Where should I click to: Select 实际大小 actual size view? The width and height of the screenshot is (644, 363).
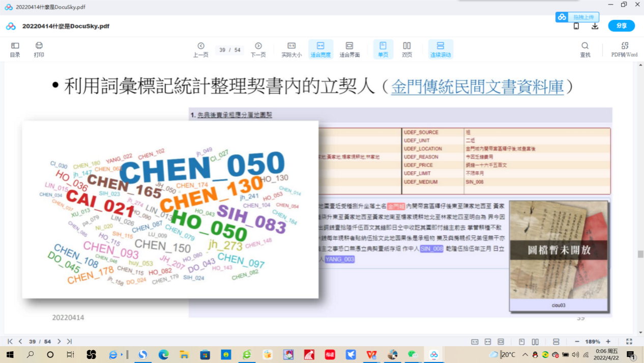291,49
